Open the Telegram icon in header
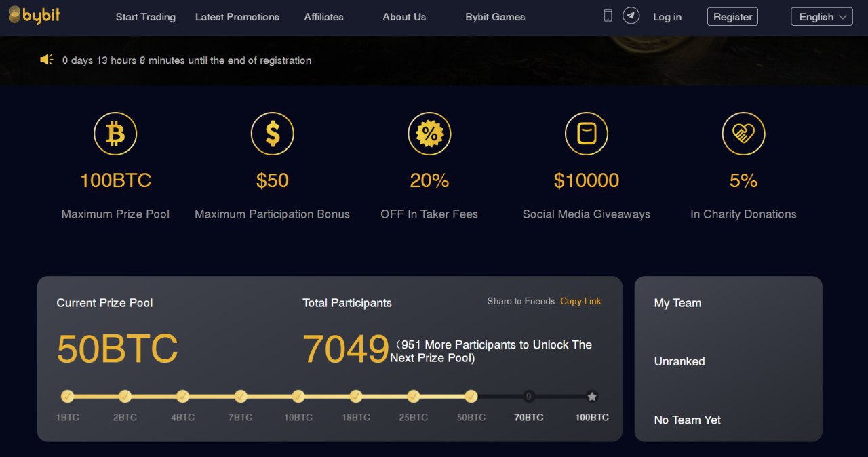This screenshot has height=457, width=868. [x=631, y=16]
